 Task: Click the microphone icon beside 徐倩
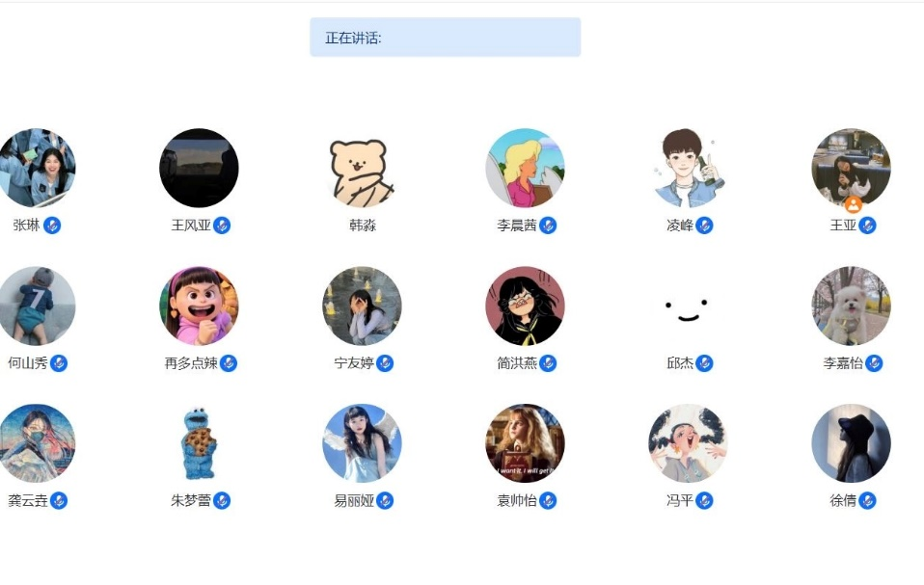pos(867,501)
